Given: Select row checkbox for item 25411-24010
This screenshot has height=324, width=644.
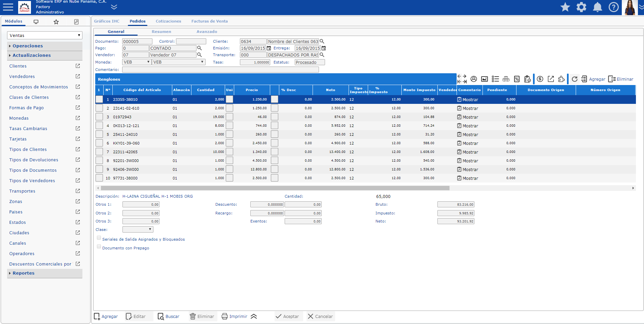Looking at the screenshot, I should [x=99, y=134].
